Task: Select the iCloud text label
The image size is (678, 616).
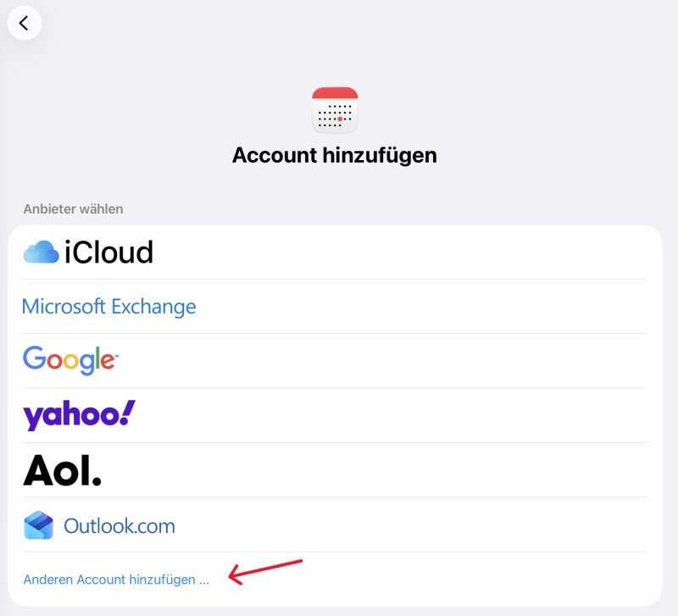Action: pyautogui.click(x=109, y=252)
